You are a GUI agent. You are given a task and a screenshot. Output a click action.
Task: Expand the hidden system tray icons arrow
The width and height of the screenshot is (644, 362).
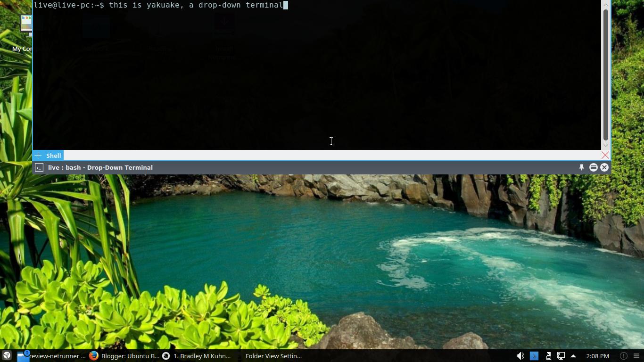click(572, 356)
